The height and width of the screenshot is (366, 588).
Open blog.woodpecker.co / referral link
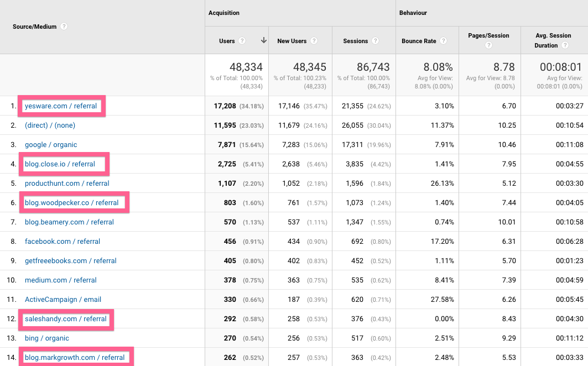pyautogui.click(x=71, y=202)
